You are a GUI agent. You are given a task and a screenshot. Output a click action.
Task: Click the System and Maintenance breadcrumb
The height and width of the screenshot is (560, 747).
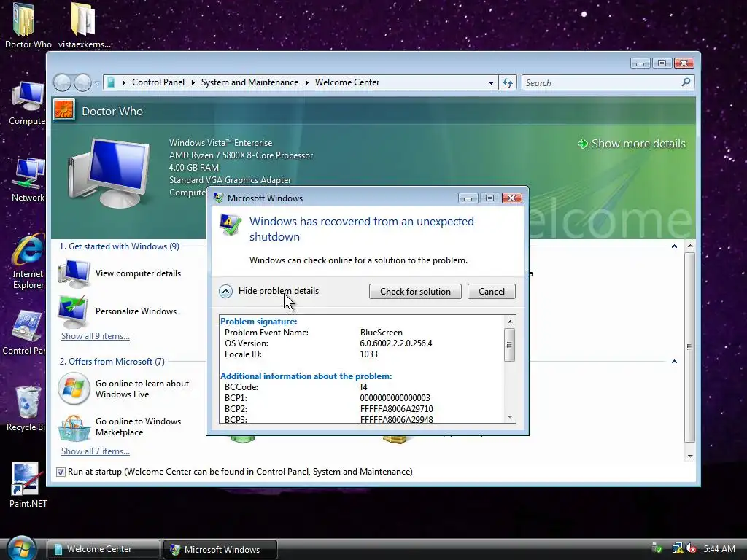point(249,82)
